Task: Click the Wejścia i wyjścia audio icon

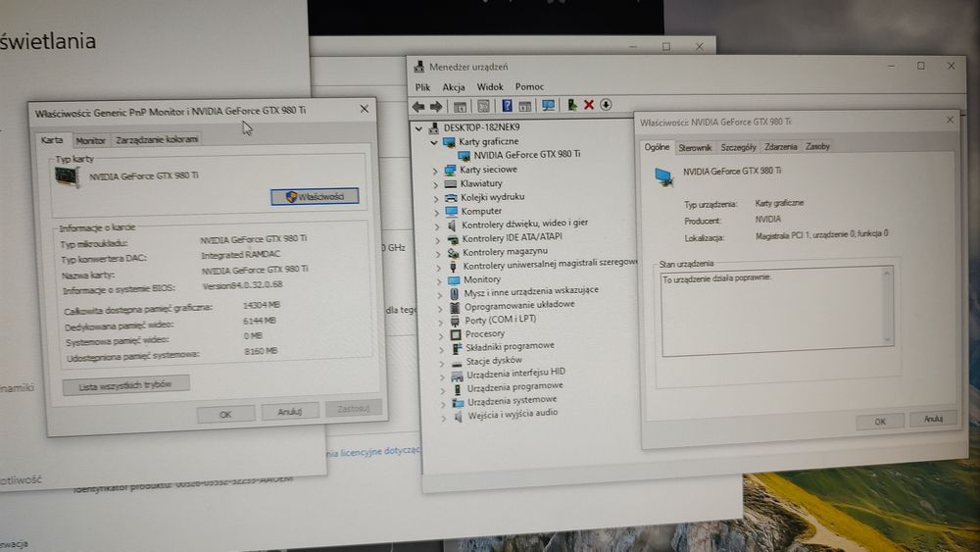Action: tap(458, 416)
